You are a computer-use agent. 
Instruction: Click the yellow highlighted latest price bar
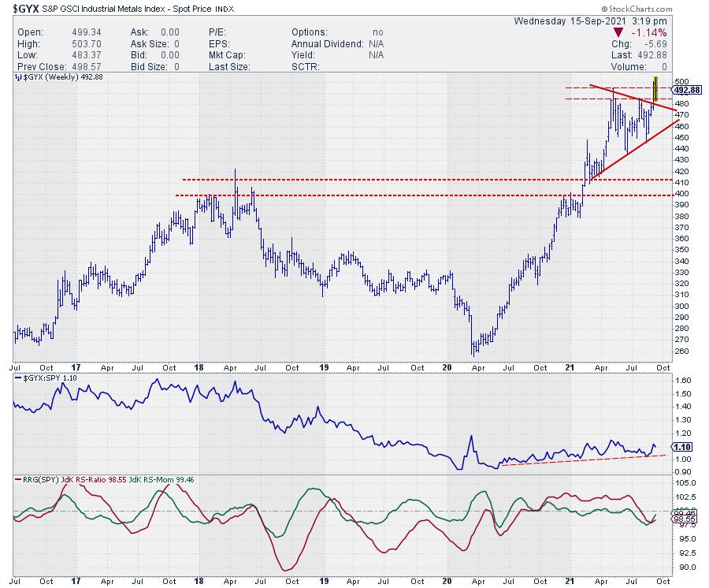tap(655, 89)
